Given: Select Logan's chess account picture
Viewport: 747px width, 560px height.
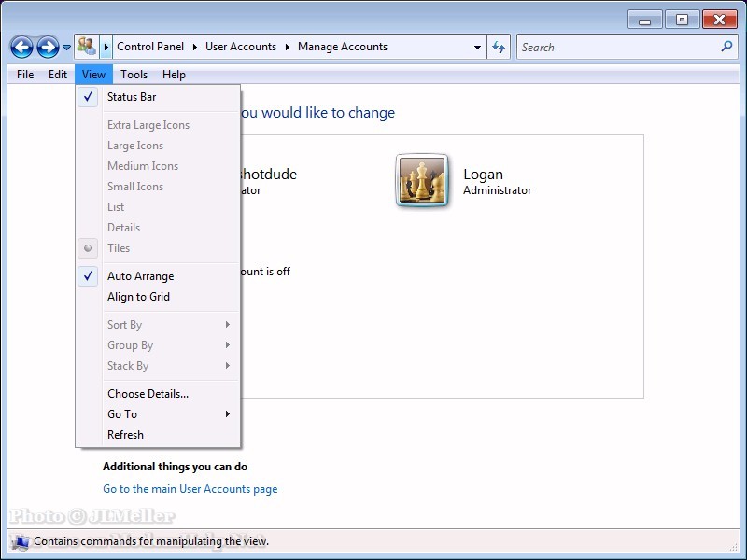Looking at the screenshot, I should pos(422,180).
